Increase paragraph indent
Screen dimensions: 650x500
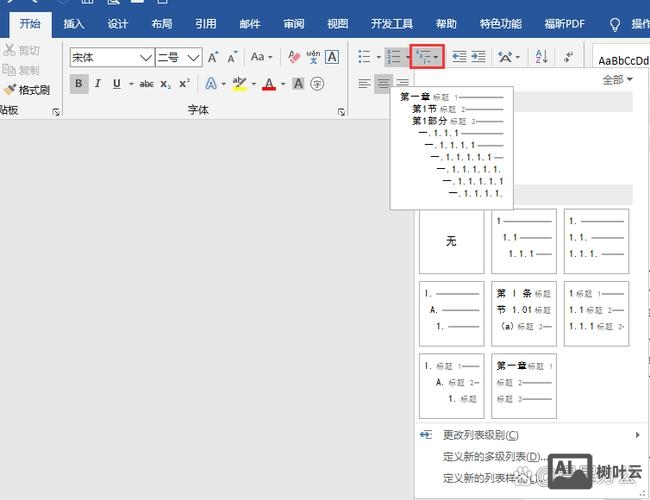pos(478,57)
